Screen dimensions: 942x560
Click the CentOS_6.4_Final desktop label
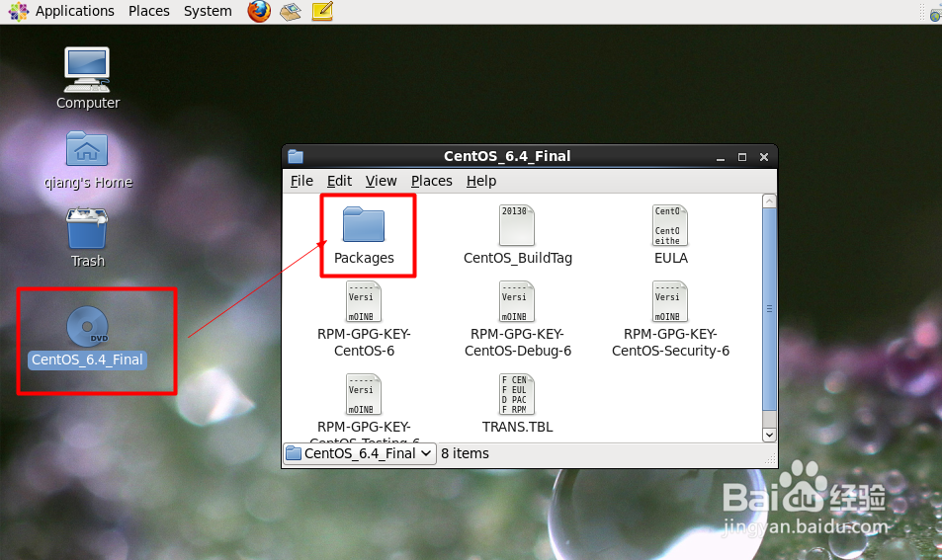(87, 360)
